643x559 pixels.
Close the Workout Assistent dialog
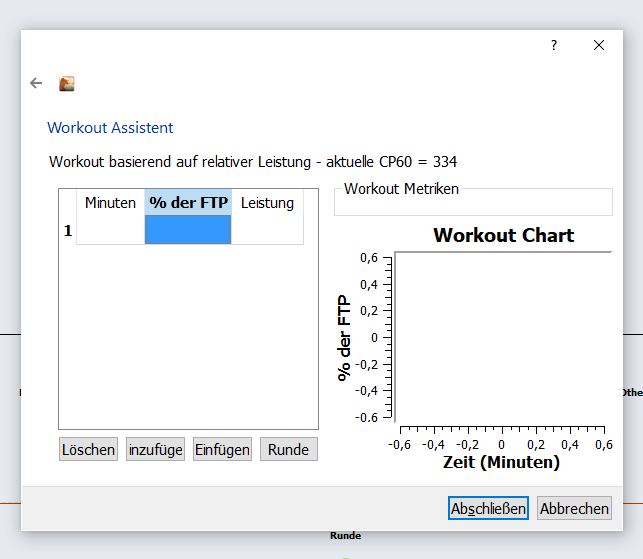[598, 46]
